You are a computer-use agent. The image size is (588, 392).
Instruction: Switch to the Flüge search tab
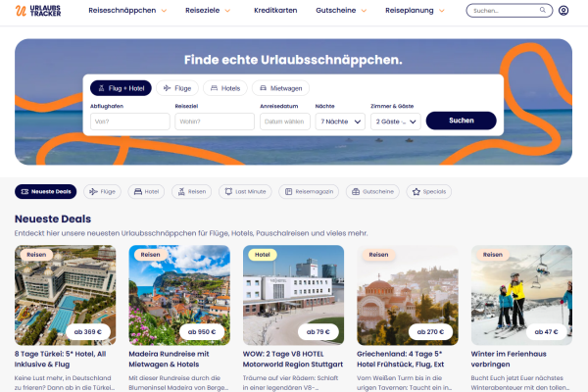coord(177,88)
